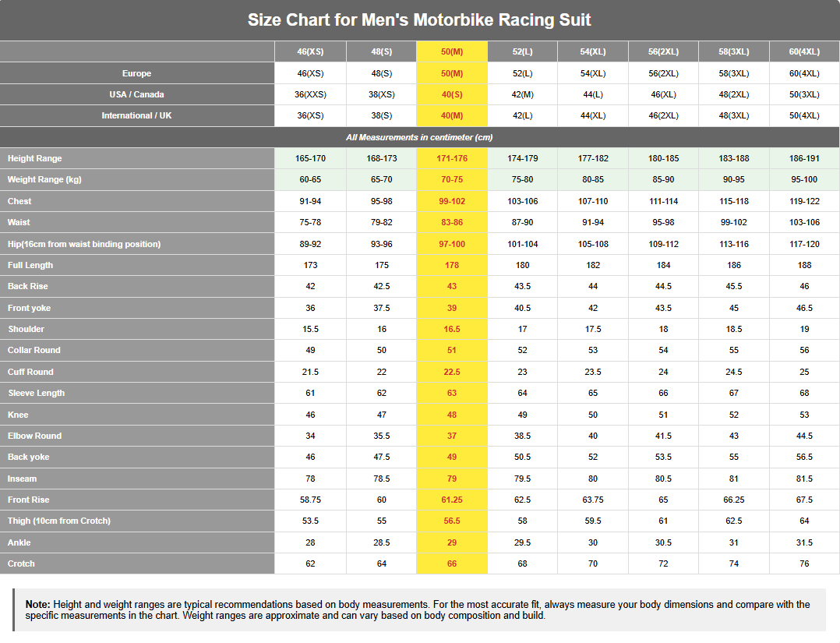This screenshot has height=643, width=840.
Task: Select the Front Rise value 61.25
Action: tap(452, 500)
